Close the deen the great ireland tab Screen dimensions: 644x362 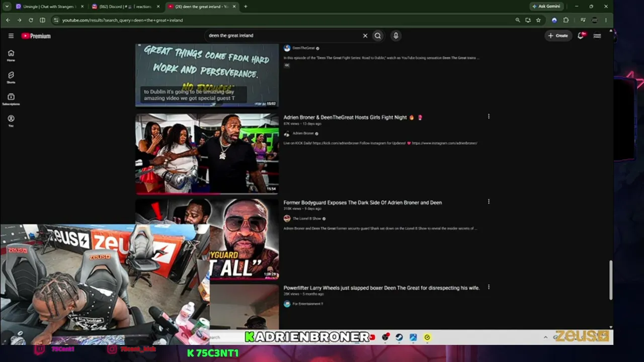(x=234, y=7)
